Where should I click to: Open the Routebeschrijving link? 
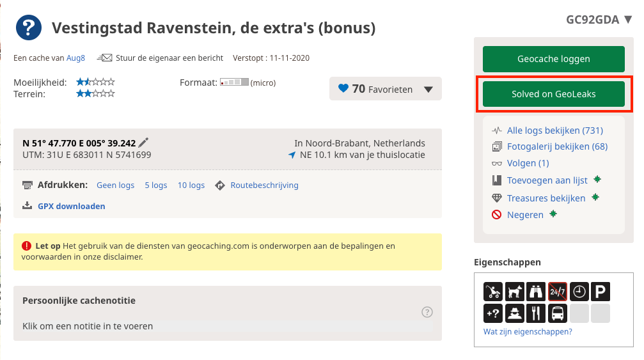264,185
